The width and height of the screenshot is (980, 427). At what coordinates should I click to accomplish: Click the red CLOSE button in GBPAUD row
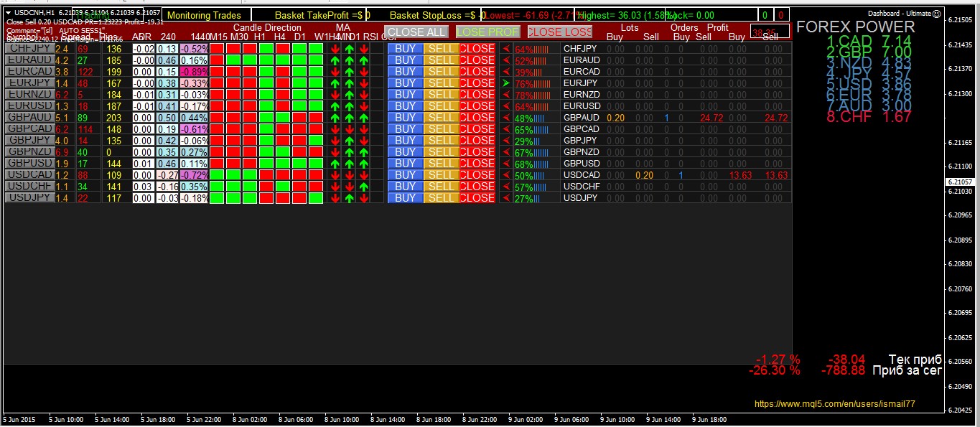(x=477, y=118)
